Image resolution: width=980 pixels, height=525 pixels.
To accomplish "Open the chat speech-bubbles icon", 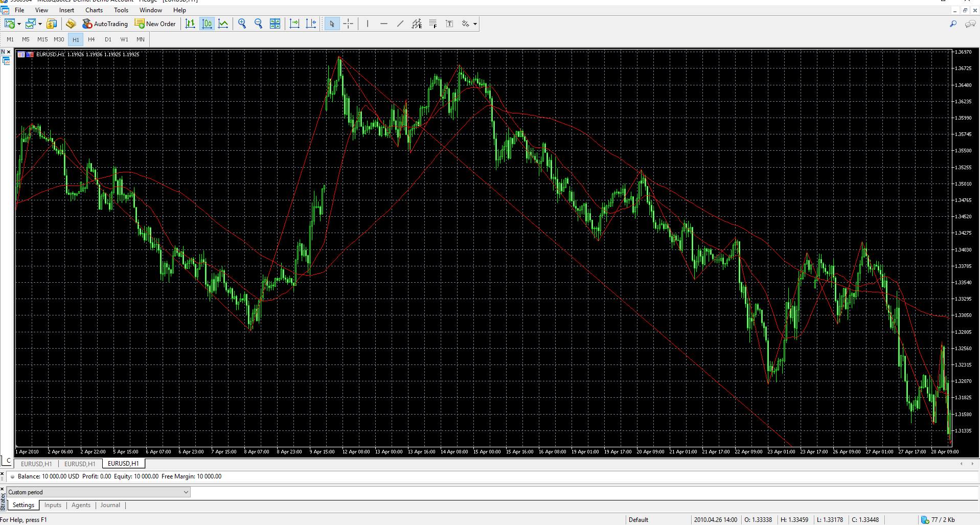I will click(970, 24).
